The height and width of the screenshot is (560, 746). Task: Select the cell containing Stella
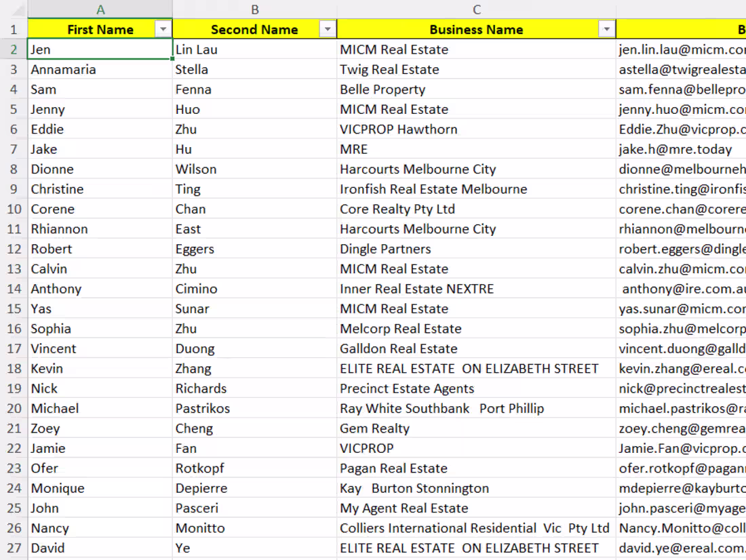click(x=254, y=69)
